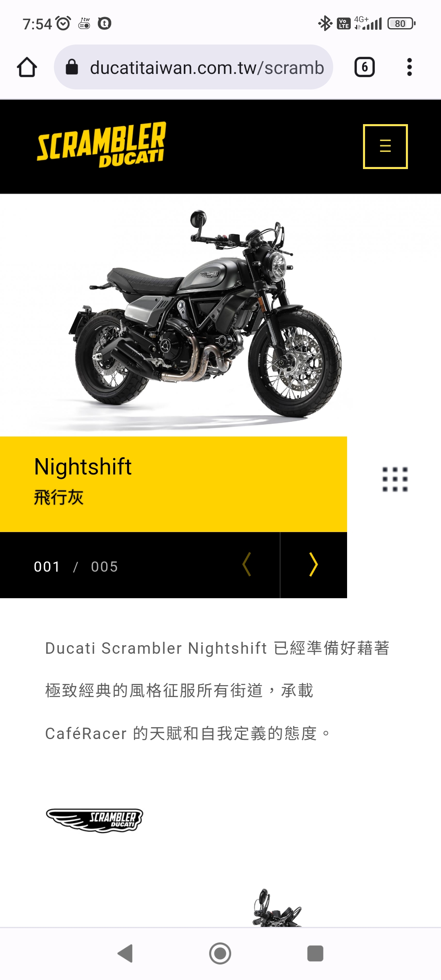The width and height of the screenshot is (441, 980).
Task: Tap the Chrome home icon
Action: click(27, 67)
